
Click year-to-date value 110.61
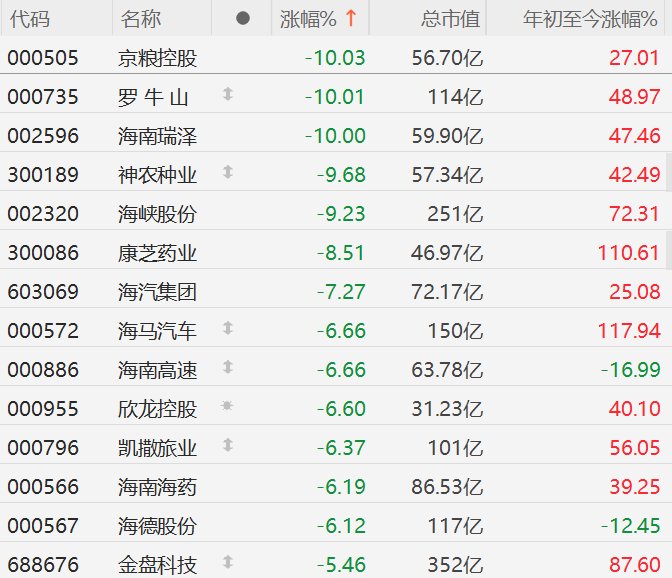629,253
